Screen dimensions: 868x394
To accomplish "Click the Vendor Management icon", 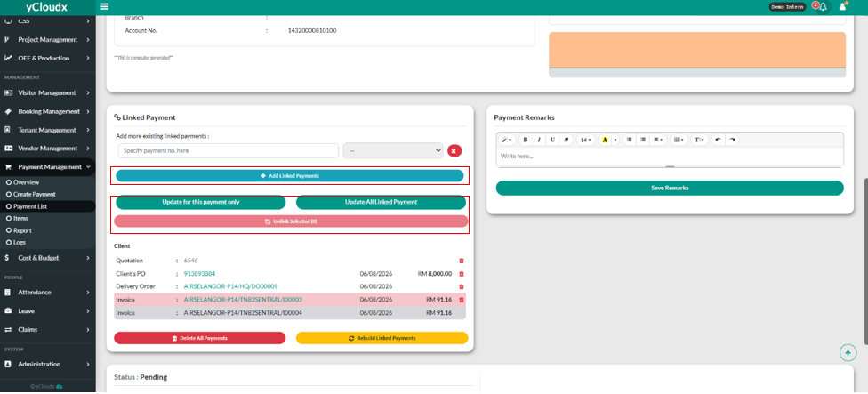I will pyautogui.click(x=8, y=149).
